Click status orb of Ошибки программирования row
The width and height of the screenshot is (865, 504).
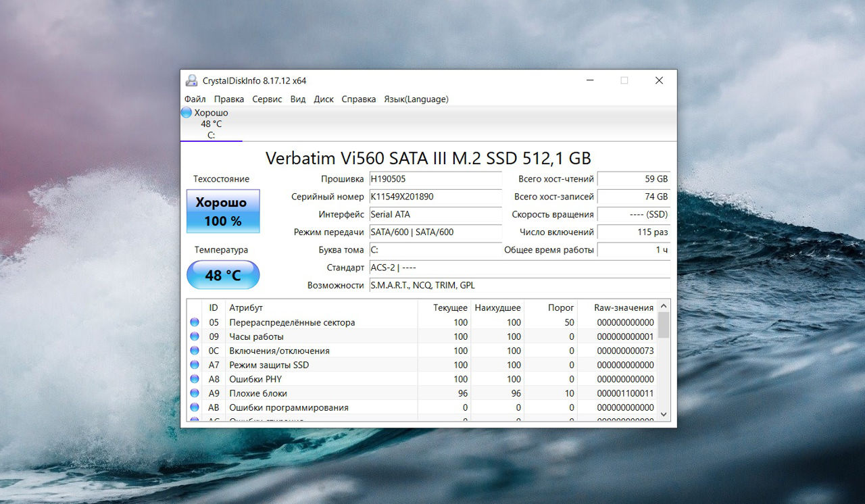(195, 407)
